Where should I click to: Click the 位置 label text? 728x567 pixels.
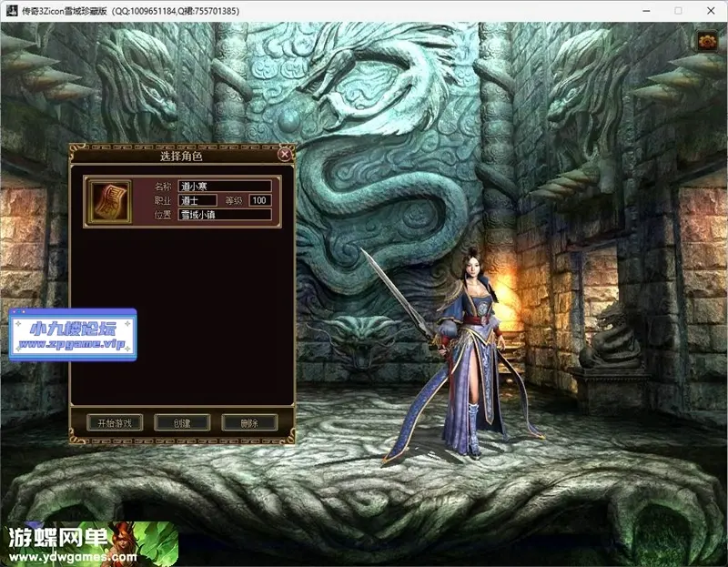163,215
